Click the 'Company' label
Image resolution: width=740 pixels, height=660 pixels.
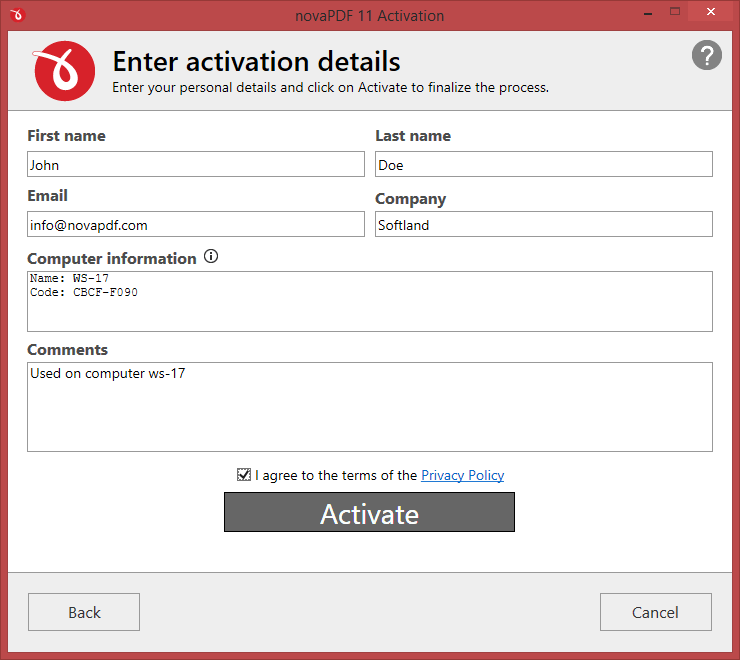[x=411, y=199]
